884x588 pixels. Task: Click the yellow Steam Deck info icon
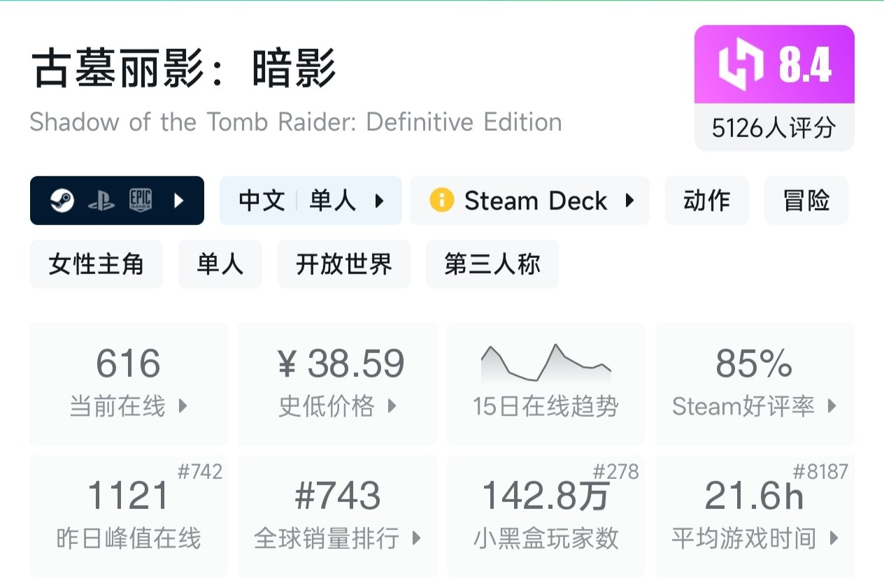(x=441, y=201)
